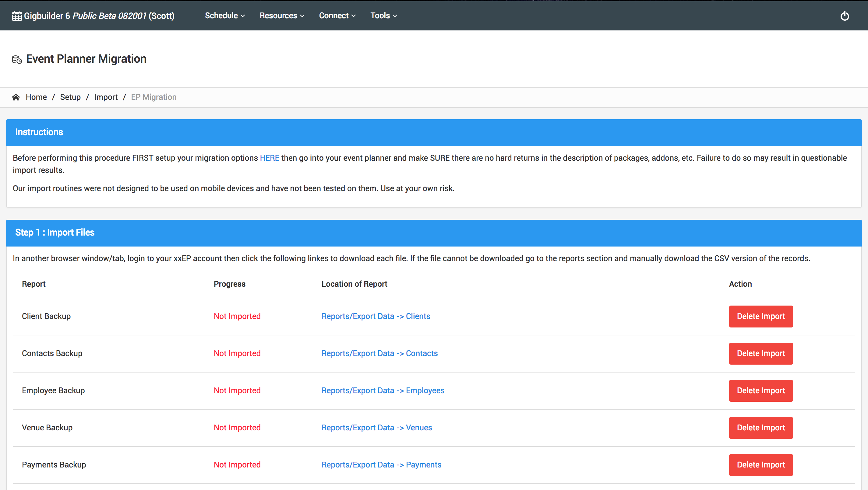Go to Setup in breadcrumb
868x490 pixels.
point(70,97)
